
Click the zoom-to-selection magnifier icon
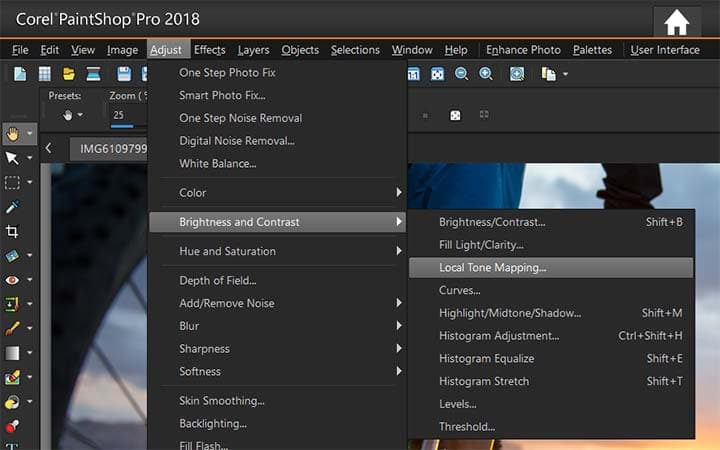click(x=517, y=74)
